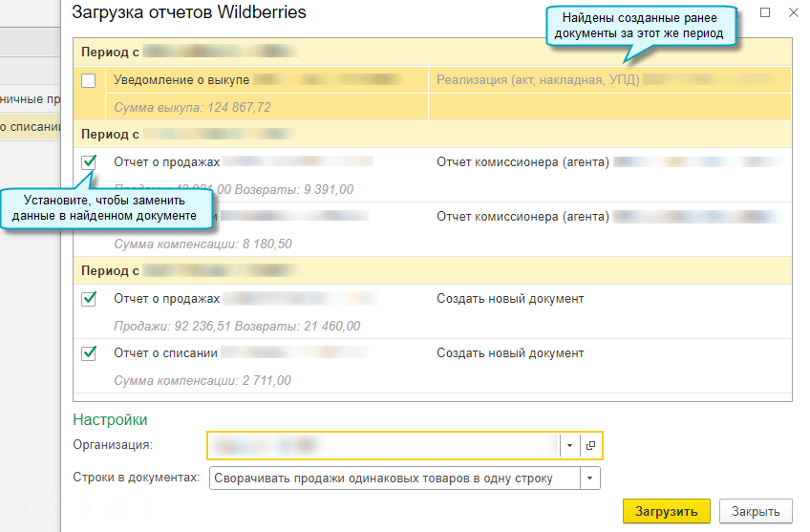Maximize the Загрузка отчетов Wildberries window
Image resolution: width=810 pixels, height=532 pixels.
(765, 12)
